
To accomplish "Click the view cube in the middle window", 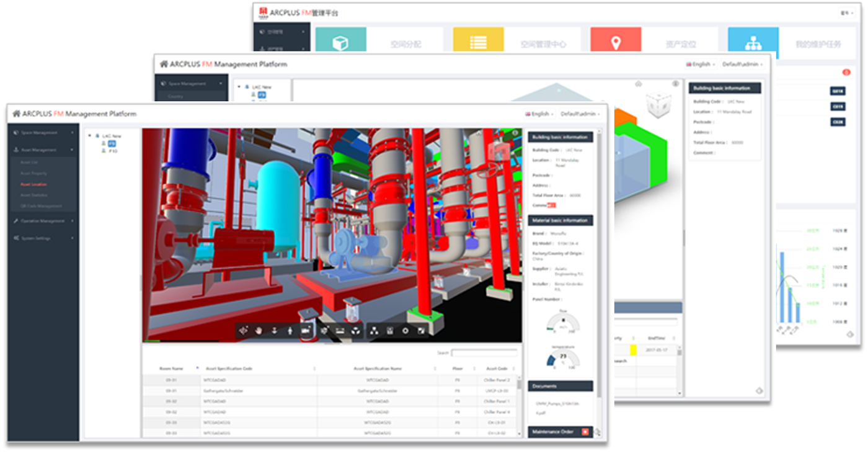I will (658, 104).
